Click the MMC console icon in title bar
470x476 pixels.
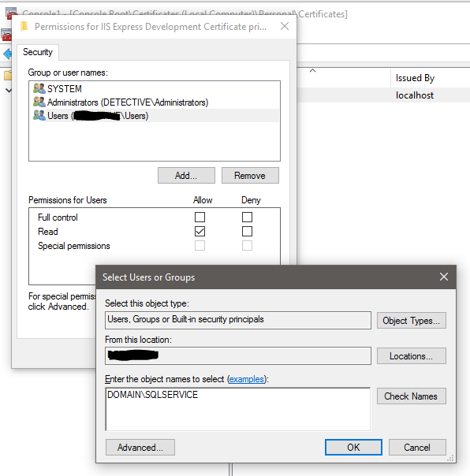[x=10, y=13]
